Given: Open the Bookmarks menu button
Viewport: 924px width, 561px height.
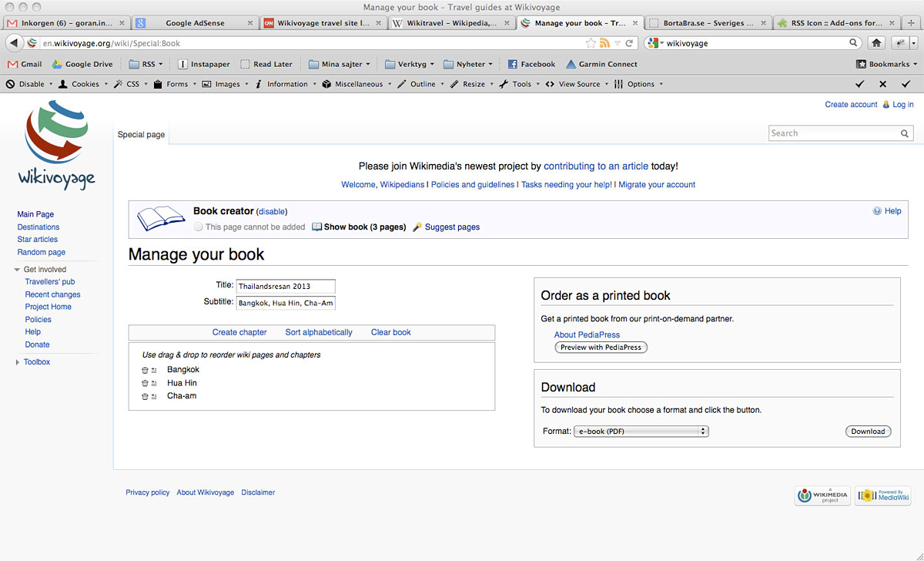Looking at the screenshot, I should tap(888, 64).
